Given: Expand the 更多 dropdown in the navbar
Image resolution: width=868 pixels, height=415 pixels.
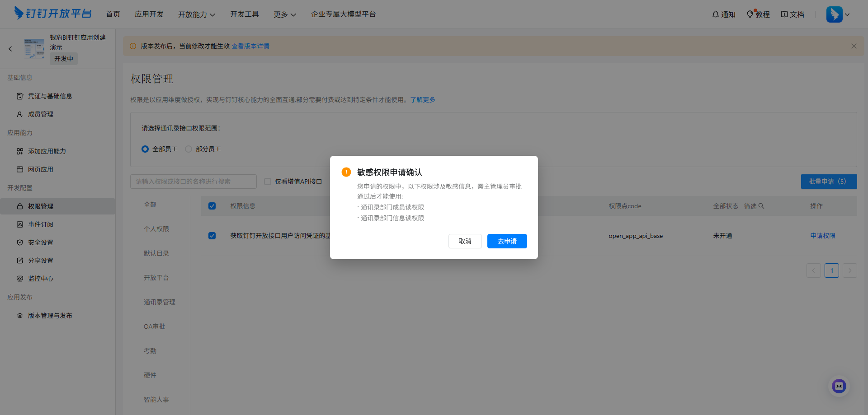Looking at the screenshot, I should (x=284, y=14).
